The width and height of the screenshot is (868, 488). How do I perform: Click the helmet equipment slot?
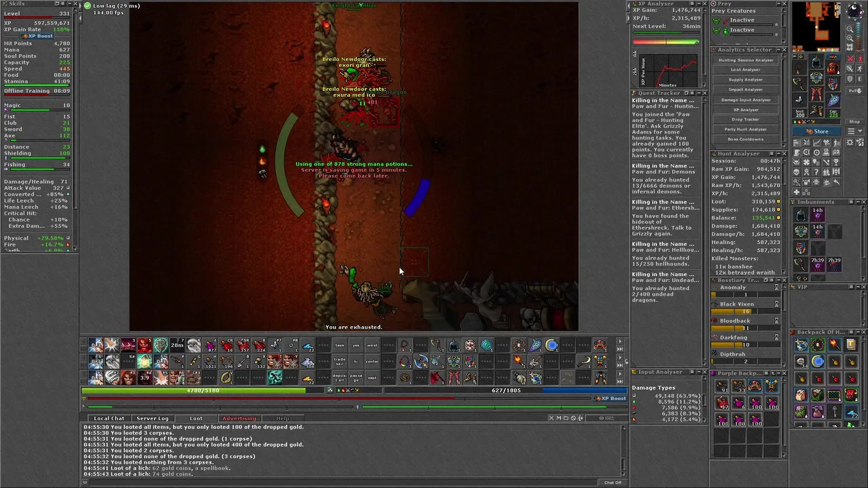[x=816, y=61]
